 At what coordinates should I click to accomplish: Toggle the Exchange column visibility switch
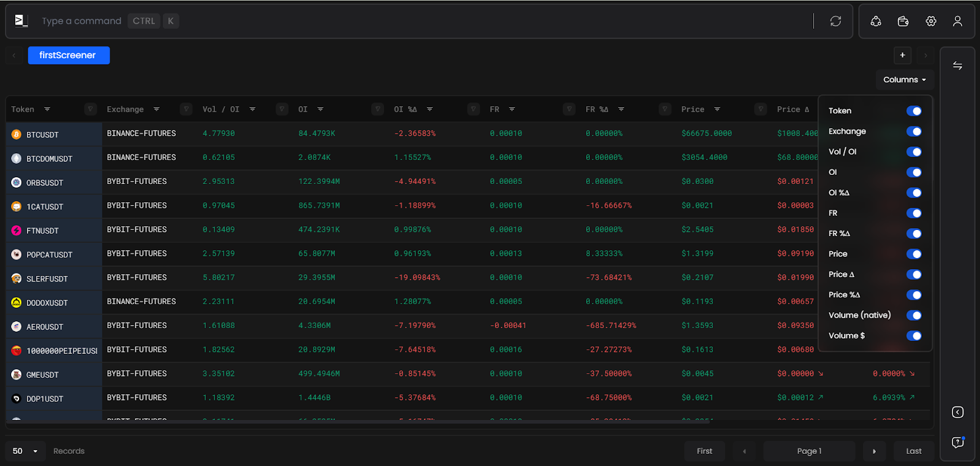(x=914, y=131)
